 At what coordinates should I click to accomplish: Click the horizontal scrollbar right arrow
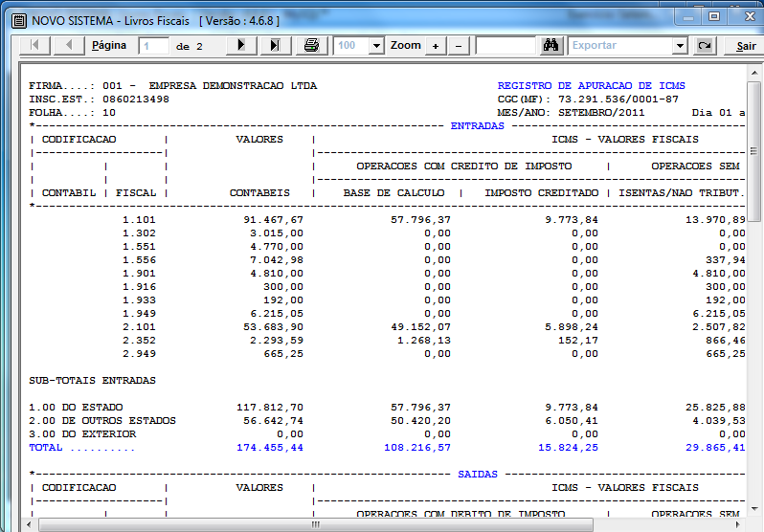point(737,524)
